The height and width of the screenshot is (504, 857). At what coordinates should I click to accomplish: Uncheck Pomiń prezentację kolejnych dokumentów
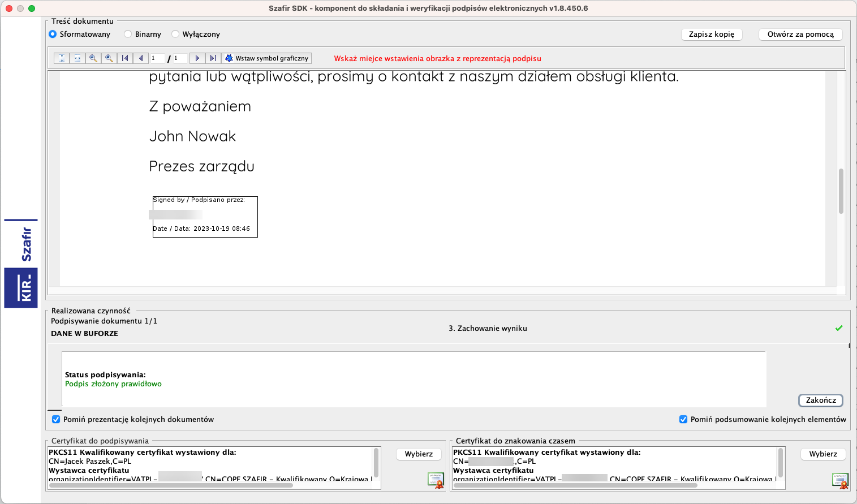click(56, 419)
